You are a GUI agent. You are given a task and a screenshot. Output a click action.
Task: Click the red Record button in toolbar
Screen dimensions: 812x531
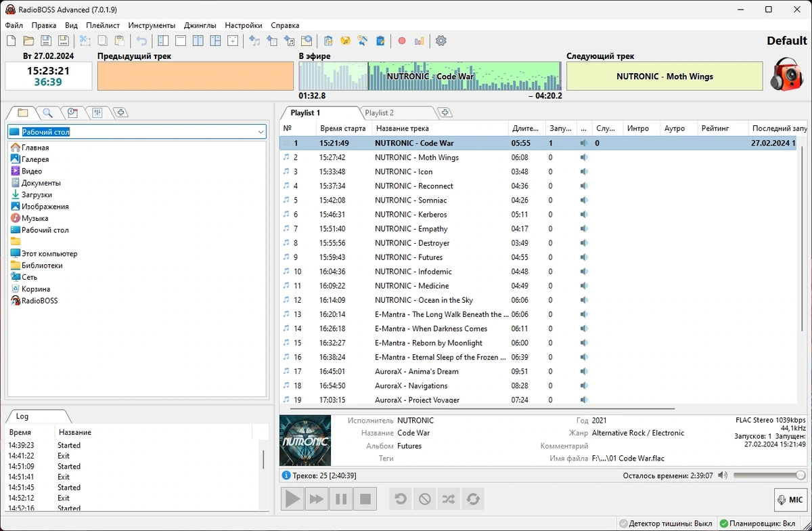coord(402,41)
